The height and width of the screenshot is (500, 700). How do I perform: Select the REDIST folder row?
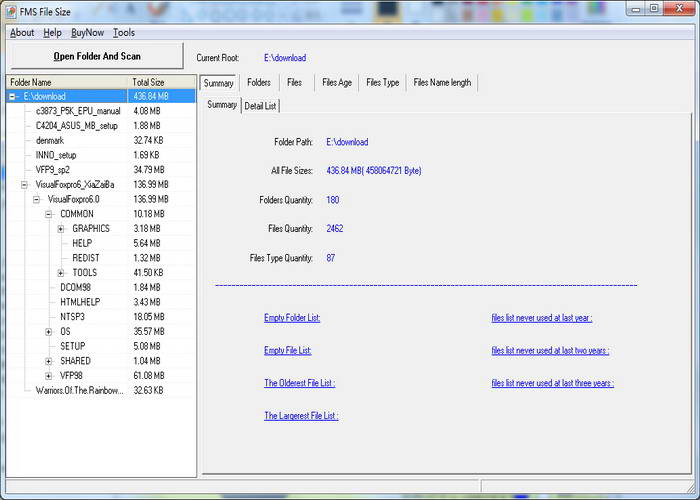coord(101,258)
